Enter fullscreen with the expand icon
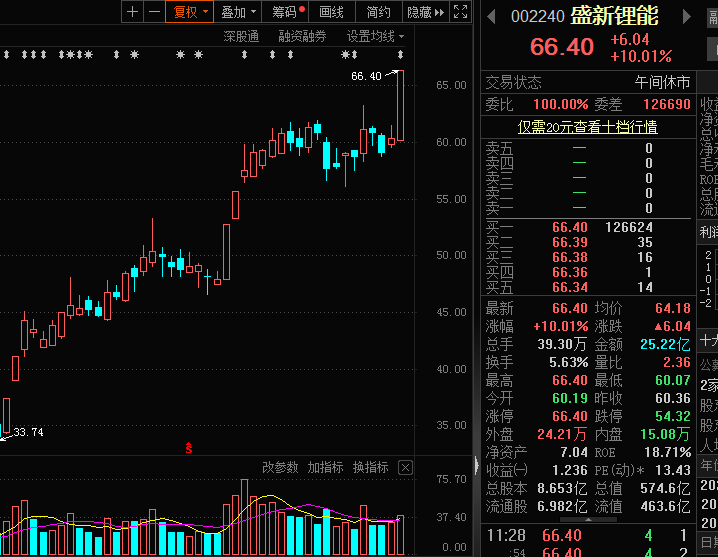This screenshot has height=557, width=718. point(460,12)
